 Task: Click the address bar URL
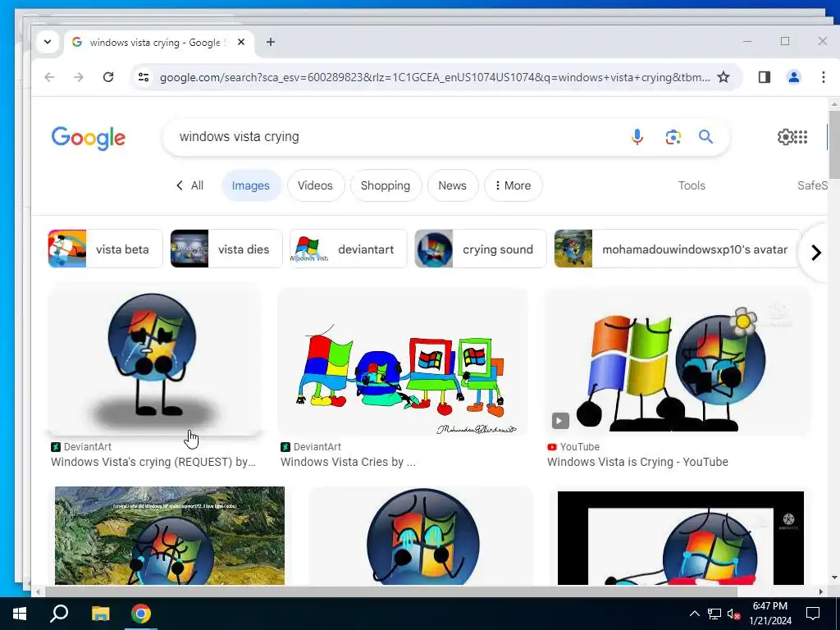pos(435,77)
